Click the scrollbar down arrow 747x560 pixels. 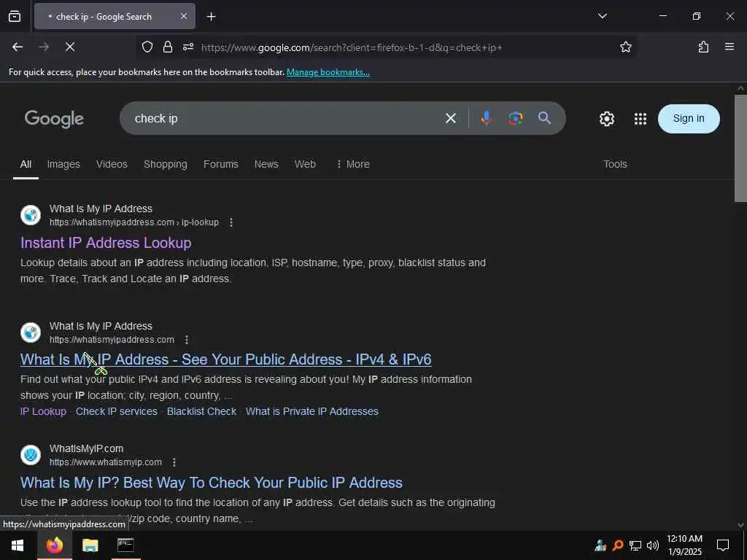[740, 525]
